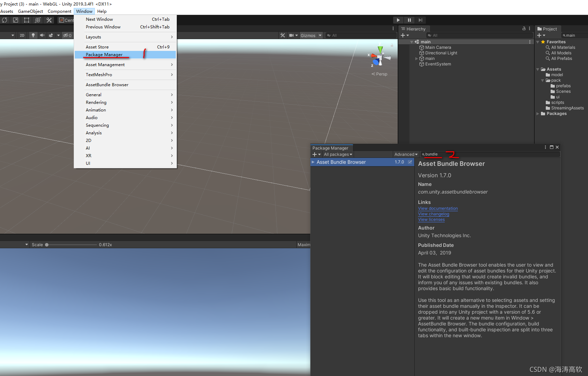Open main scene row options menu
The height and width of the screenshot is (376, 588).
click(x=530, y=42)
